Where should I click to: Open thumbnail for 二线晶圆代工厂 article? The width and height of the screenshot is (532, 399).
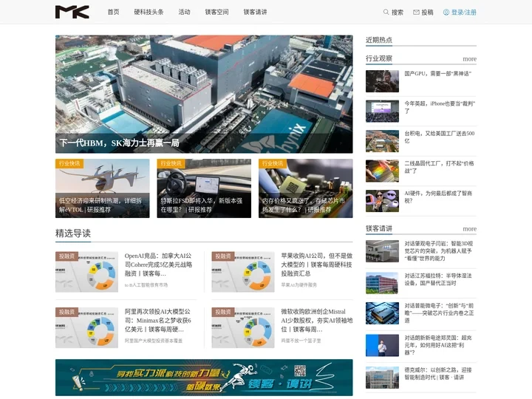(382, 171)
